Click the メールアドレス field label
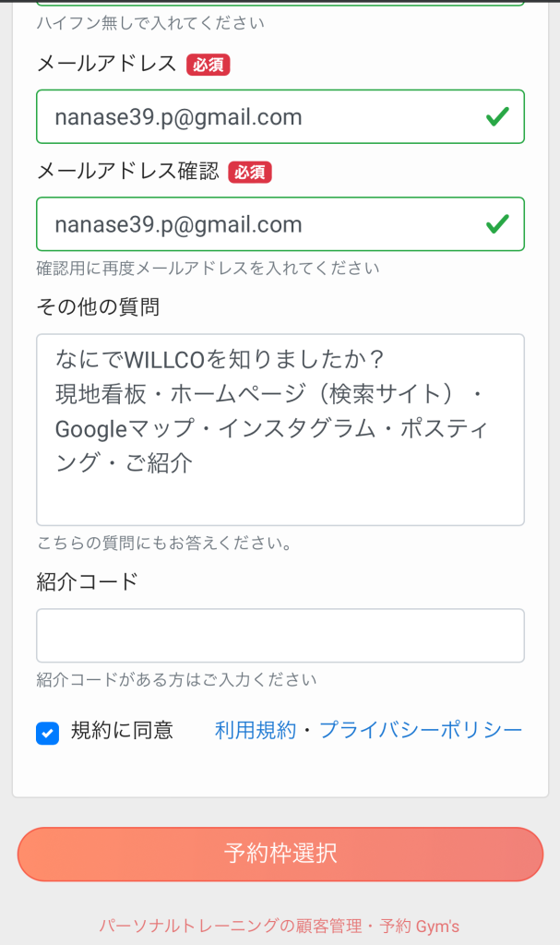 click(106, 64)
